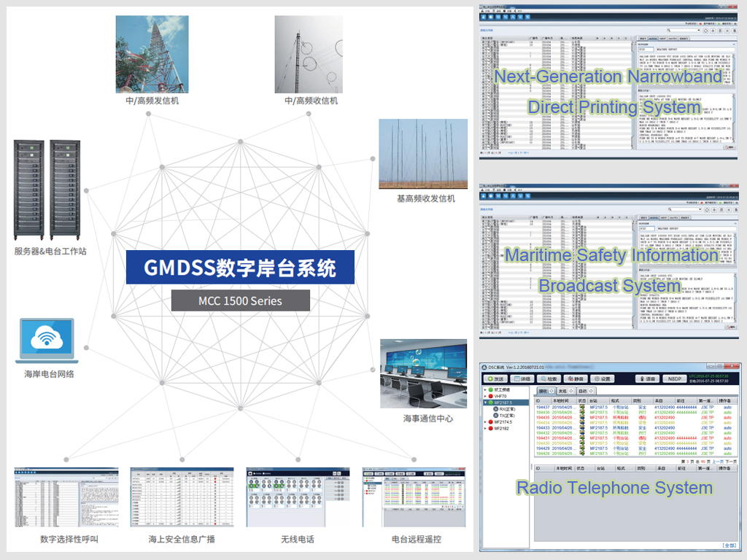The width and height of the screenshot is (747, 560).
Task: Select DSC message row with ID 194437
Action: 634,408
